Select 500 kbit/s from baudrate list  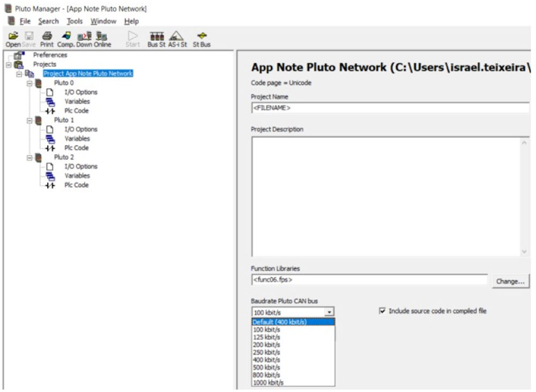tap(266, 367)
